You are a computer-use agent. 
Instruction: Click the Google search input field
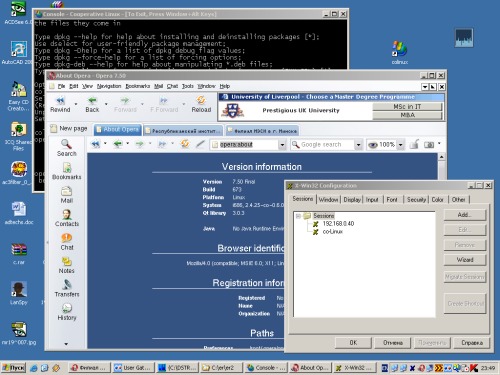(x=327, y=144)
